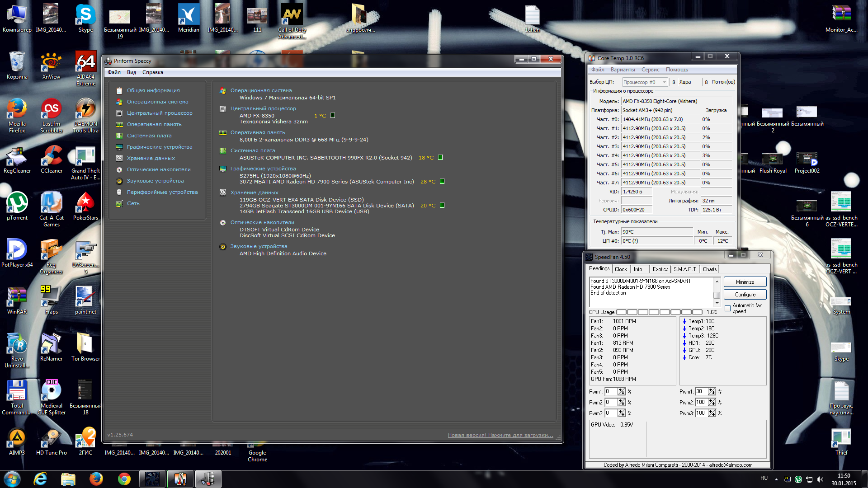Click the GPU 28 °C temperature indicator square
Image resolution: width=868 pixels, height=488 pixels.
point(442,181)
